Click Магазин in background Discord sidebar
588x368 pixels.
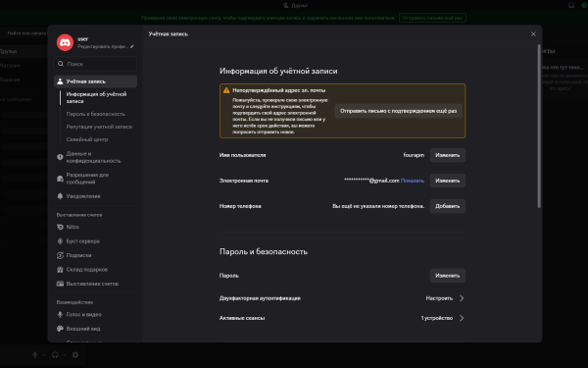point(10,66)
